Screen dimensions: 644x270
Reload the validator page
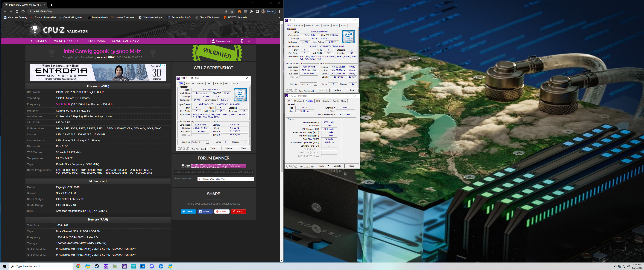pos(17,11)
